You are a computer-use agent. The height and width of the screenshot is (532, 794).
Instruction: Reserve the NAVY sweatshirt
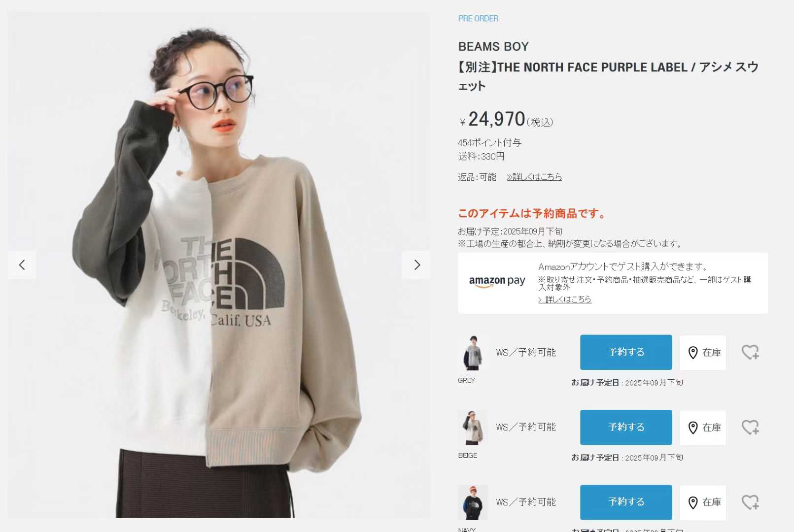pos(626,502)
